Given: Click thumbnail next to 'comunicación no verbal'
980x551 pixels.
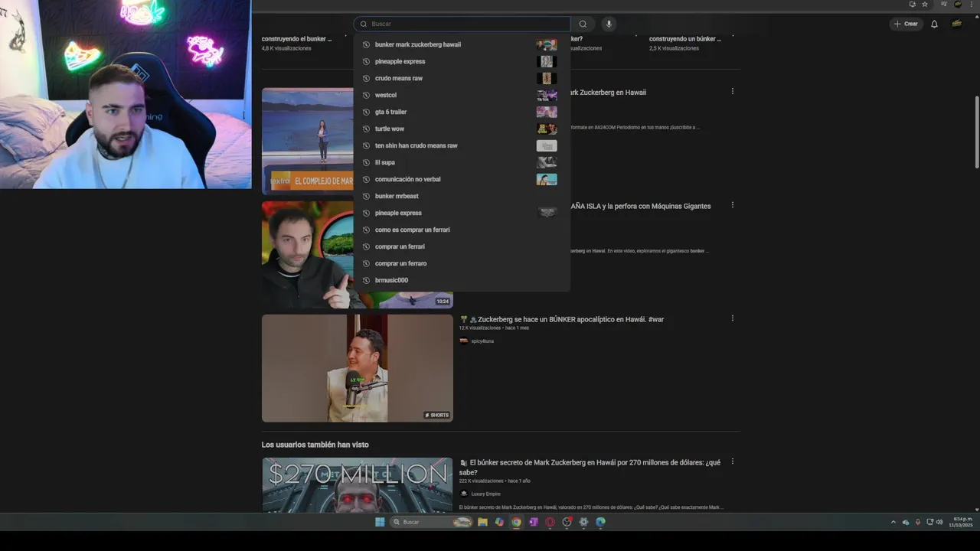Looking at the screenshot, I should click(547, 179).
